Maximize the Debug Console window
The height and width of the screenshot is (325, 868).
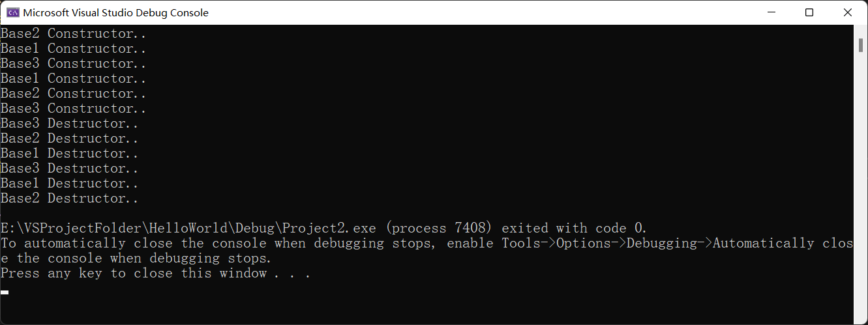(809, 12)
